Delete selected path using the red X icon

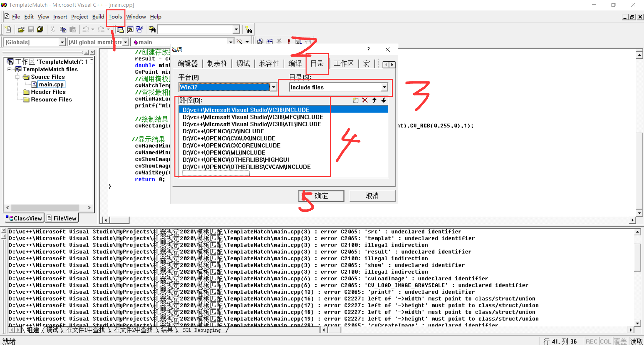coord(365,100)
